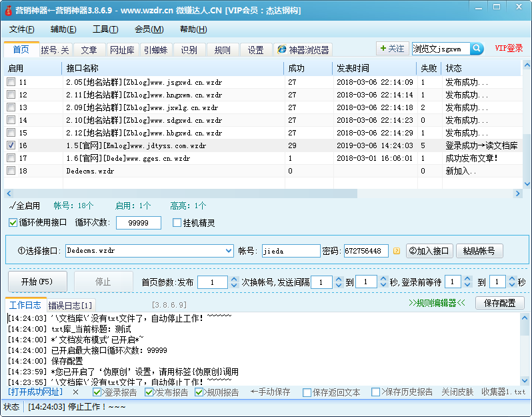This screenshot has height=417, width=532.
Task: Open the 工具(T) menu
Action: tap(105, 29)
